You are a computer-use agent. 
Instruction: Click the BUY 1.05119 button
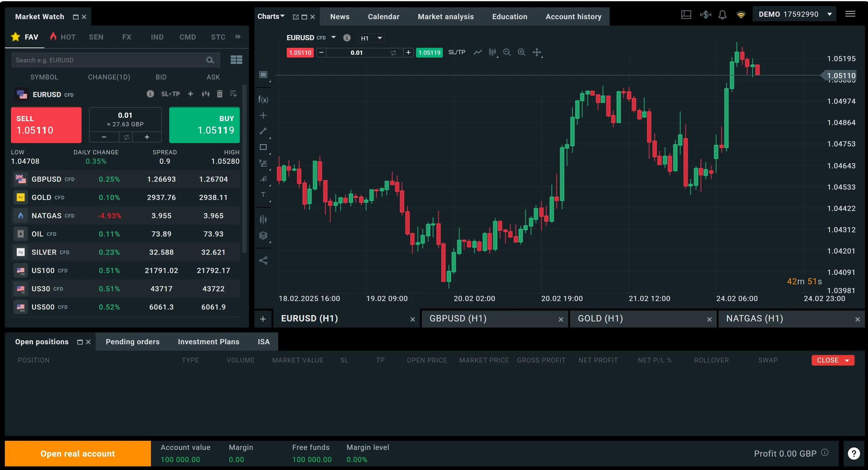pos(204,125)
